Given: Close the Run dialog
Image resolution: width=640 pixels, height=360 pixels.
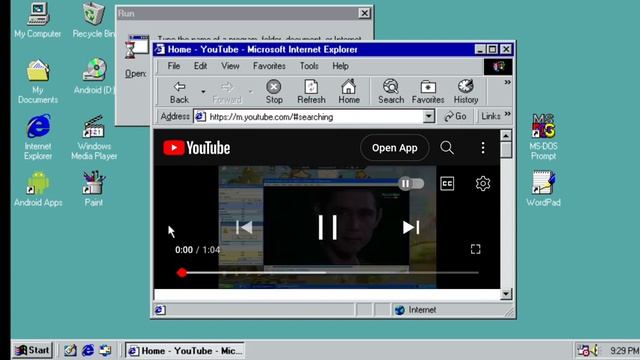Looking at the screenshot, I should pos(364,13).
